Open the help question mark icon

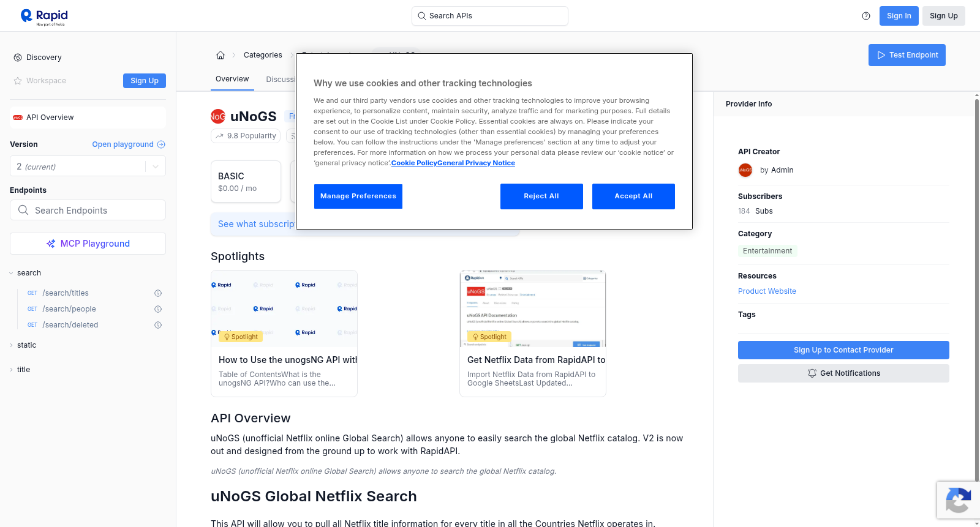[x=866, y=16]
